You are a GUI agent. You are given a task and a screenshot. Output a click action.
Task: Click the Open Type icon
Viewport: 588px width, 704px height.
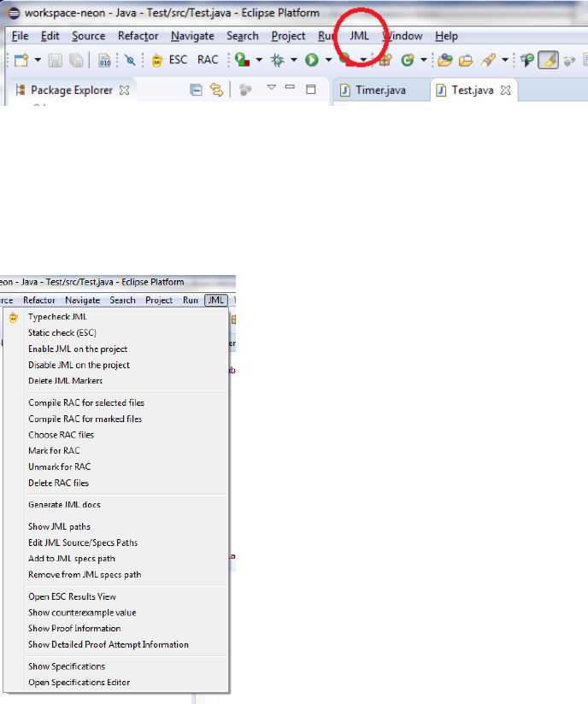(x=444, y=60)
